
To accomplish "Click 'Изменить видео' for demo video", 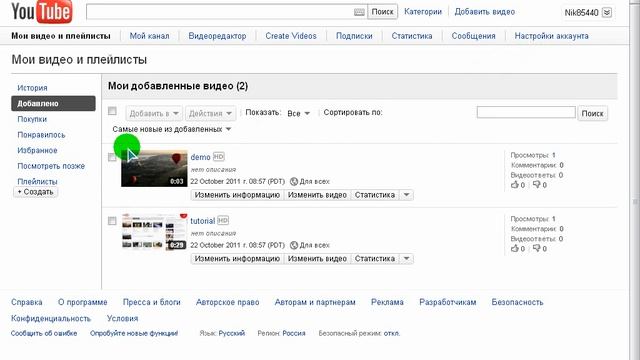I will 317,195.
